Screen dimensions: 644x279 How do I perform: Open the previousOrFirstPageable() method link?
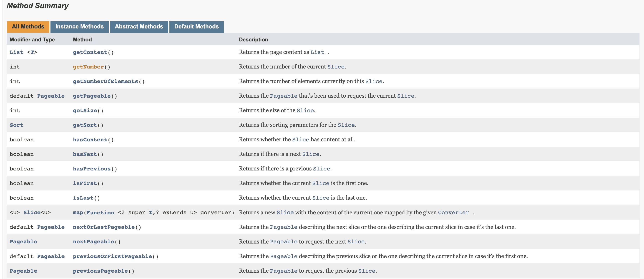112,256
